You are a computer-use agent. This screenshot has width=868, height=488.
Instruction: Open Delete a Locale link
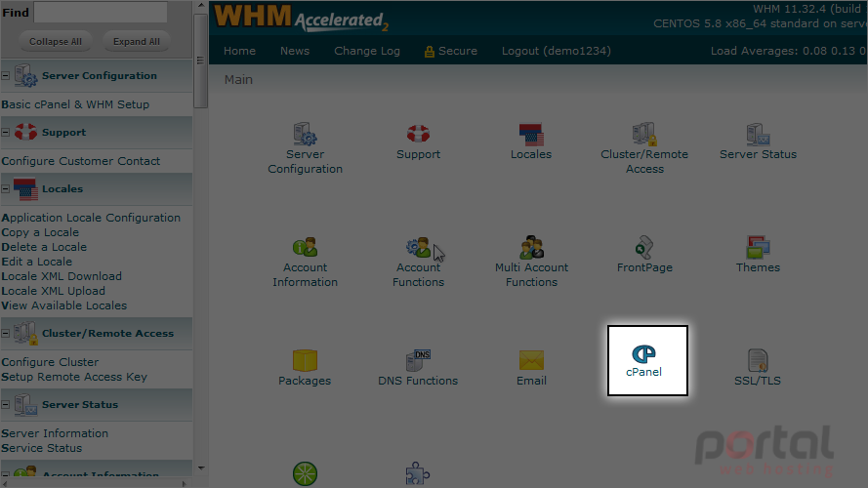click(x=44, y=247)
